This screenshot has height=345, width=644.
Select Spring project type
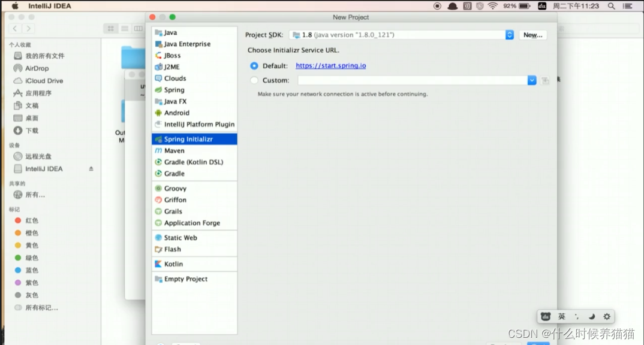[194, 90]
